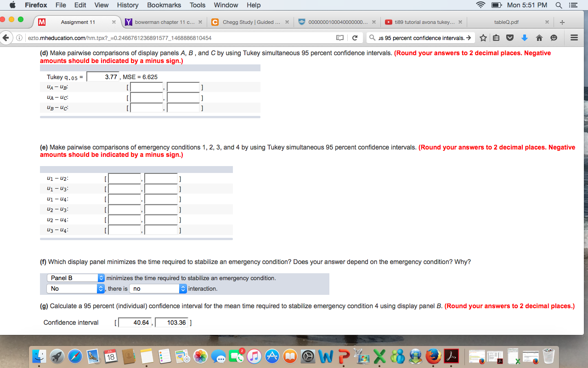Screen dimensions: 588x368
Task: Open Adobe Acrobat from the dock
Action: pos(451,356)
